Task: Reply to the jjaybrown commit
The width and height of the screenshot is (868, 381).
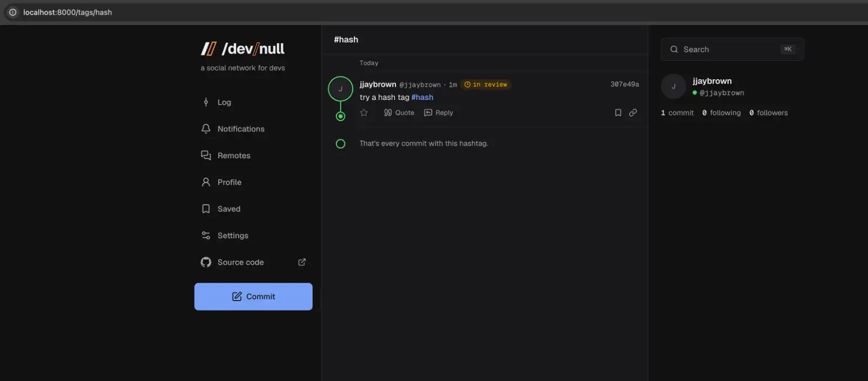Action: [438, 113]
